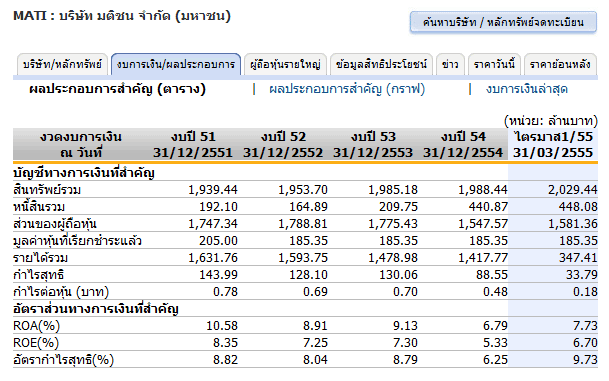This screenshot has width=609, height=381.
Task: Open the ข้อมูลสิทธิประโยชน์ tab
Action: pyautogui.click(x=381, y=64)
